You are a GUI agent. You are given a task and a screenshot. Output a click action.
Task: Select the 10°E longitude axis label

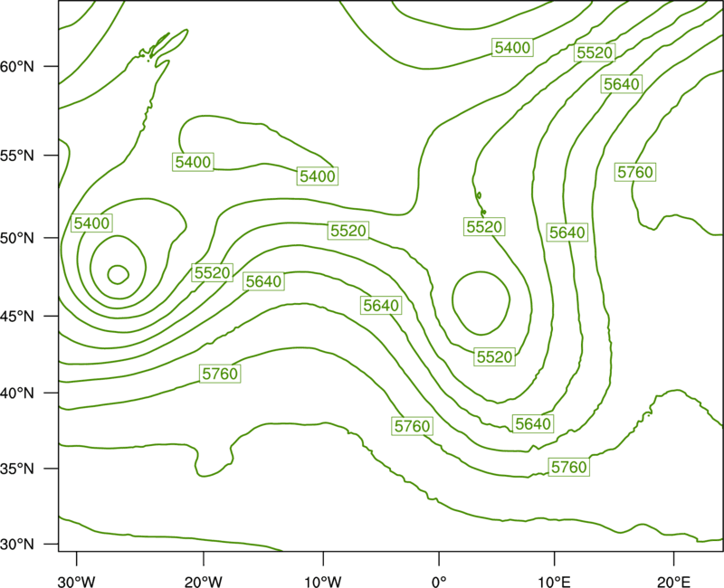click(554, 582)
